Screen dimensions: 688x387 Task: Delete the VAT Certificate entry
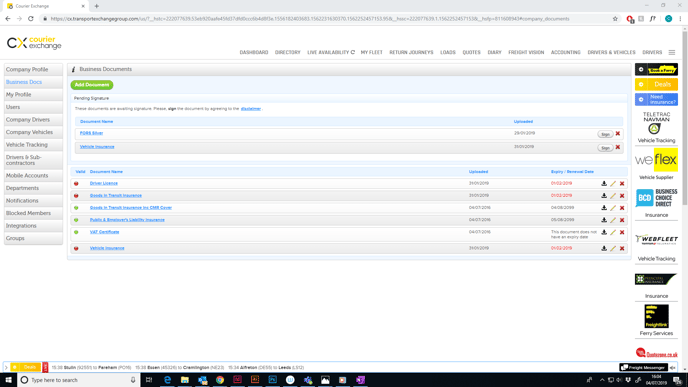click(x=622, y=232)
